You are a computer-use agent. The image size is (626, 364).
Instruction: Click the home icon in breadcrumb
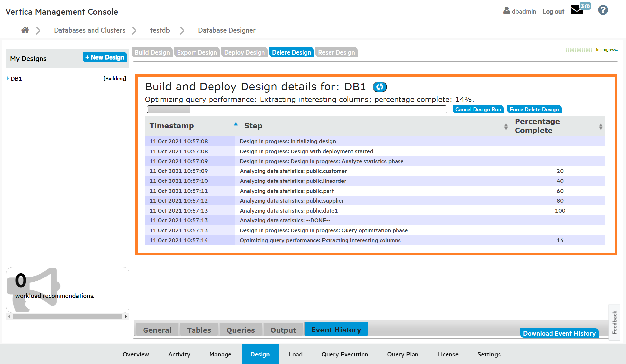click(x=25, y=30)
